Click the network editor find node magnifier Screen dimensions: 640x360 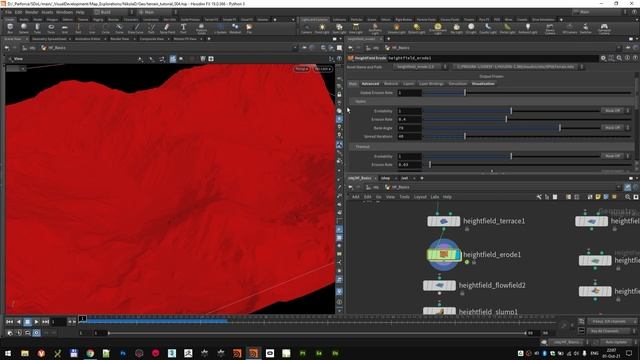click(x=628, y=197)
